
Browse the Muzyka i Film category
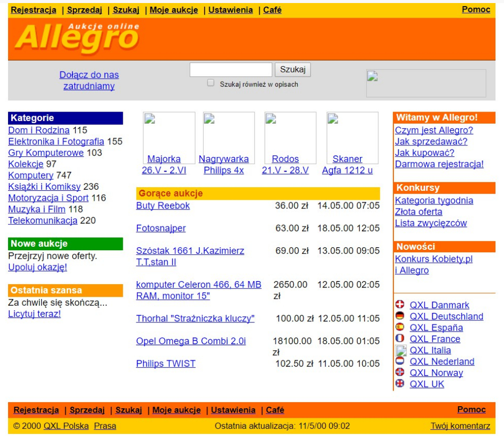(37, 209)
